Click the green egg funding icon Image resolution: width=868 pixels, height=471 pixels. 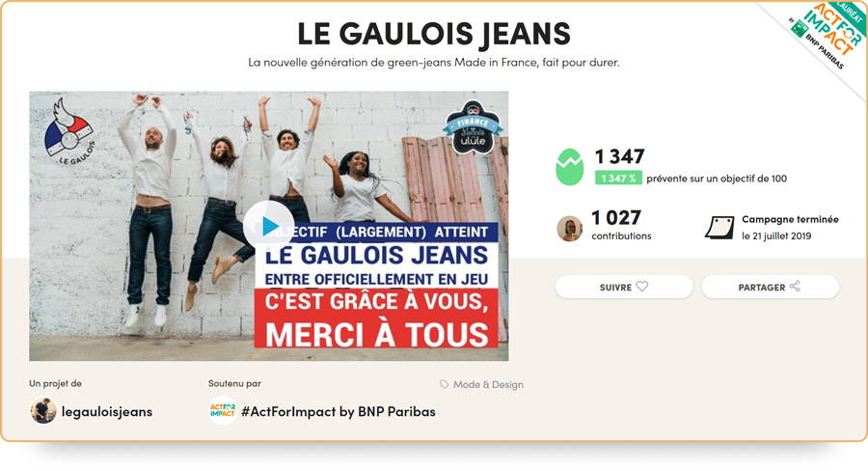click(569, 167)
